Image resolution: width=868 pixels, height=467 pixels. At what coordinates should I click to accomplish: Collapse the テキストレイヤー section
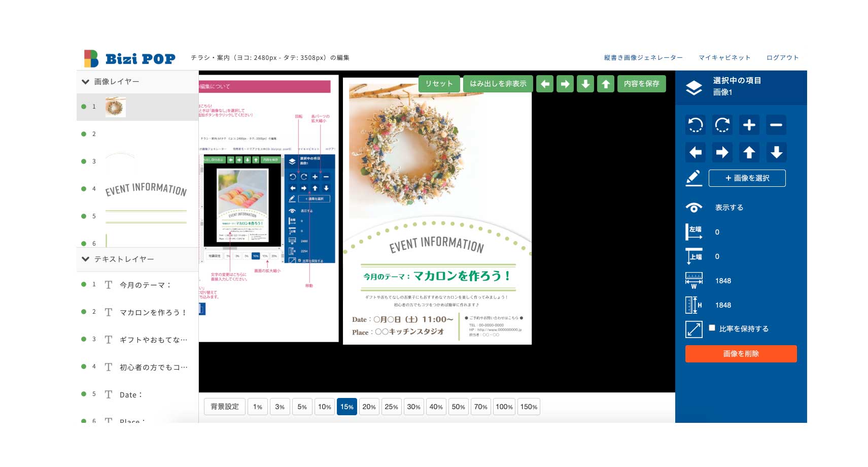pos(86,259)
